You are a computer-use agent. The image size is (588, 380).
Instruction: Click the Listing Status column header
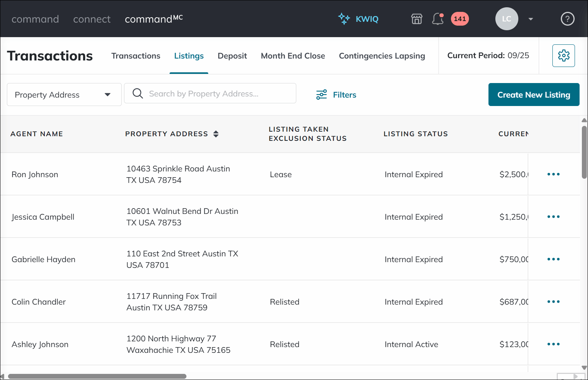point(416,134)
